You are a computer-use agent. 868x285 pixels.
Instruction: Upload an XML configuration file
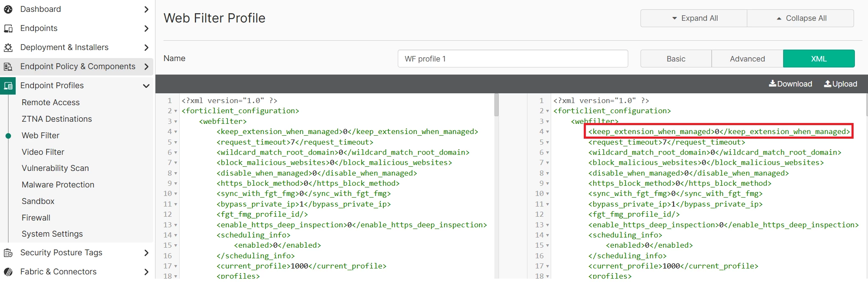[840, 84]
